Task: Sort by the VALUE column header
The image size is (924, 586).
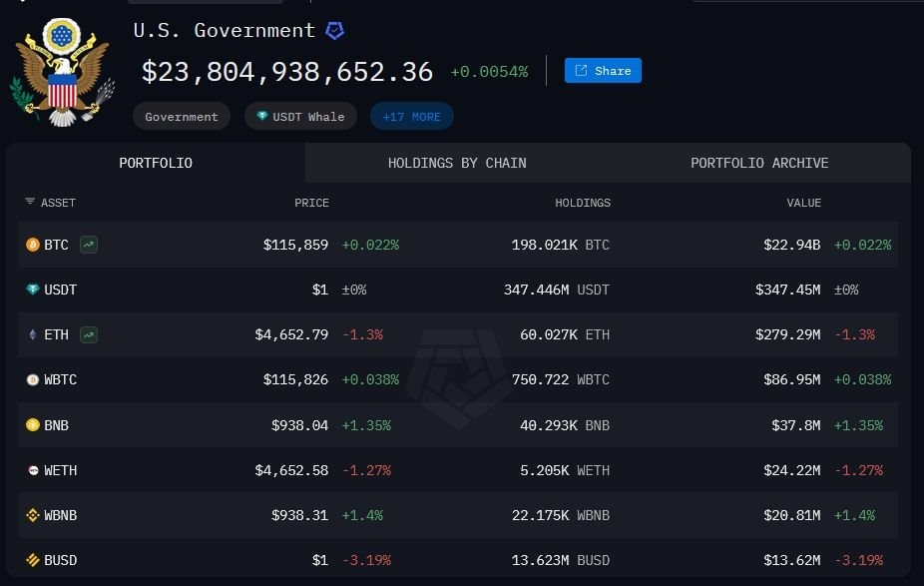Action: (803, 203)
